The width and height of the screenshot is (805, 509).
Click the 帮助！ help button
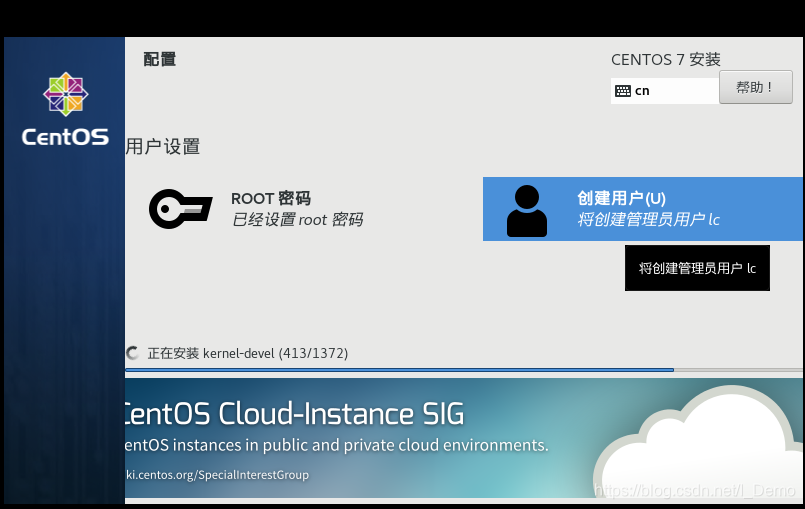[x=755, y=87]
